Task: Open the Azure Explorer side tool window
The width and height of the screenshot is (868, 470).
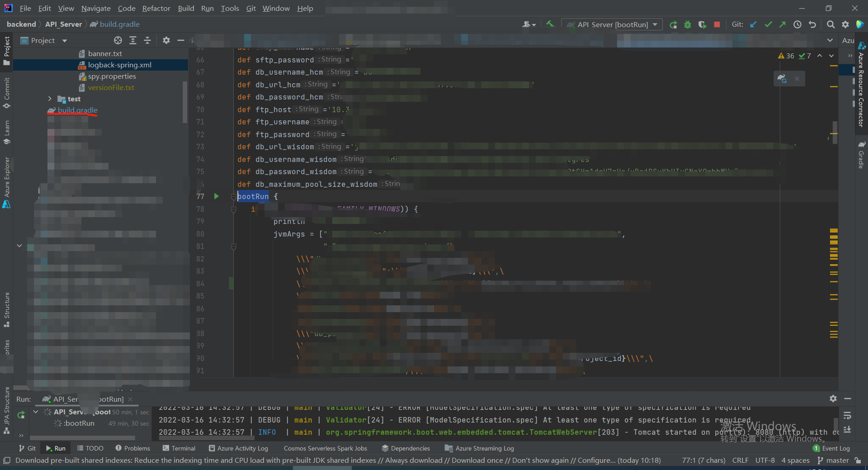Action: click(7, 182)
